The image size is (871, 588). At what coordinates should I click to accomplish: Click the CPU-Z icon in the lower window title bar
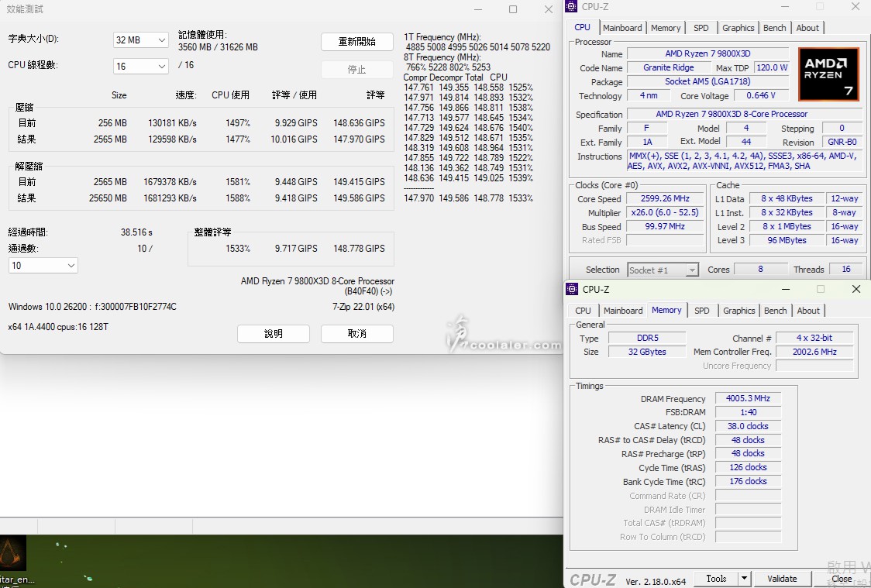(573, 289)
